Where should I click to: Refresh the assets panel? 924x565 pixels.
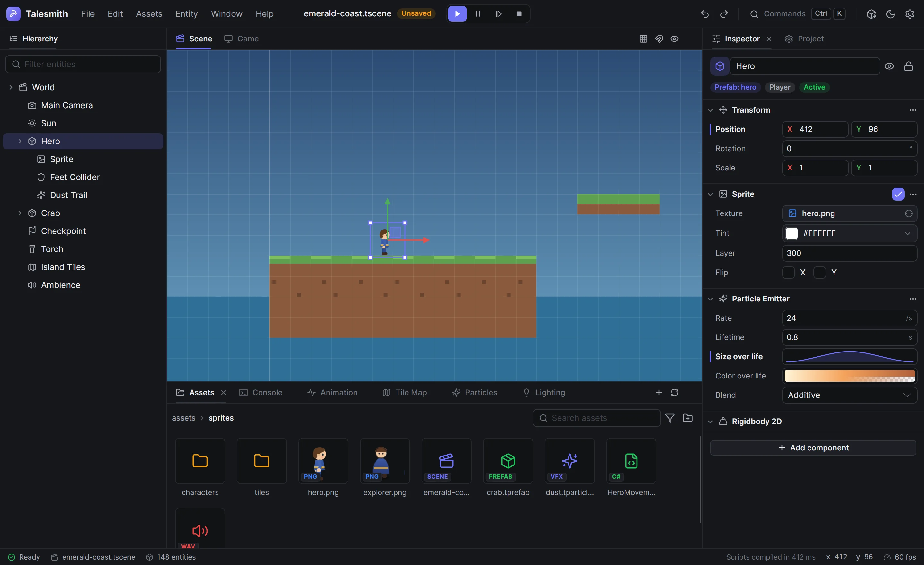674,392
